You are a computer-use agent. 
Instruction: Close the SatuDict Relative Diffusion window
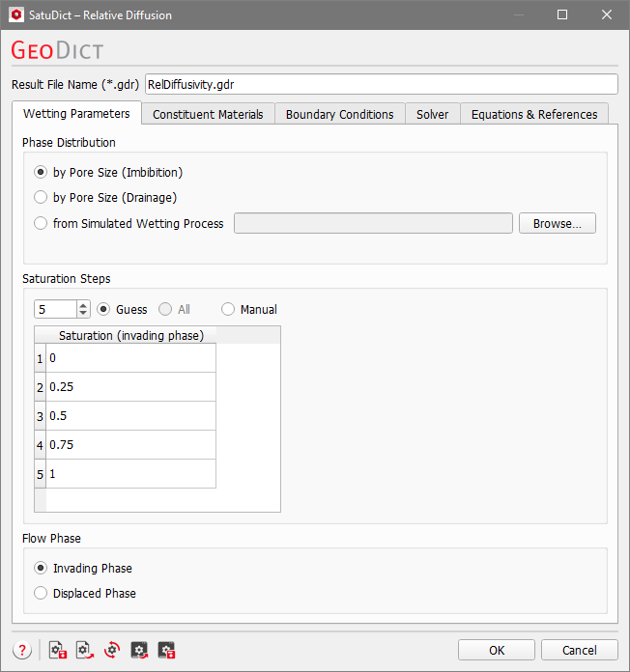tap(607, 15)
